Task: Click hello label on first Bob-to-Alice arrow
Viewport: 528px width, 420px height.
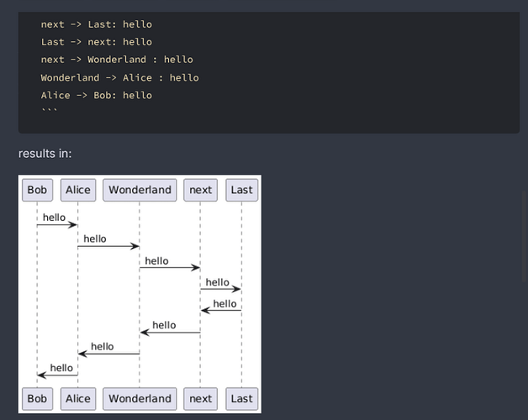Action: (x=54, y=217)
